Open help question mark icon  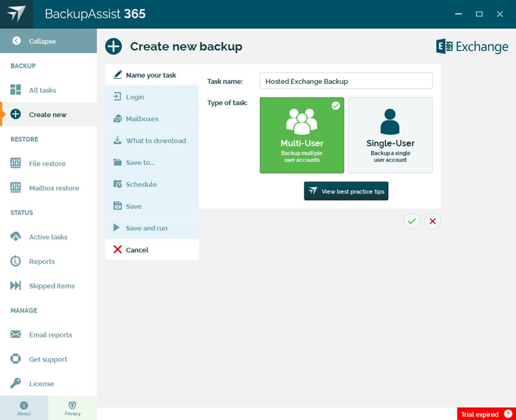coord(508,414)
